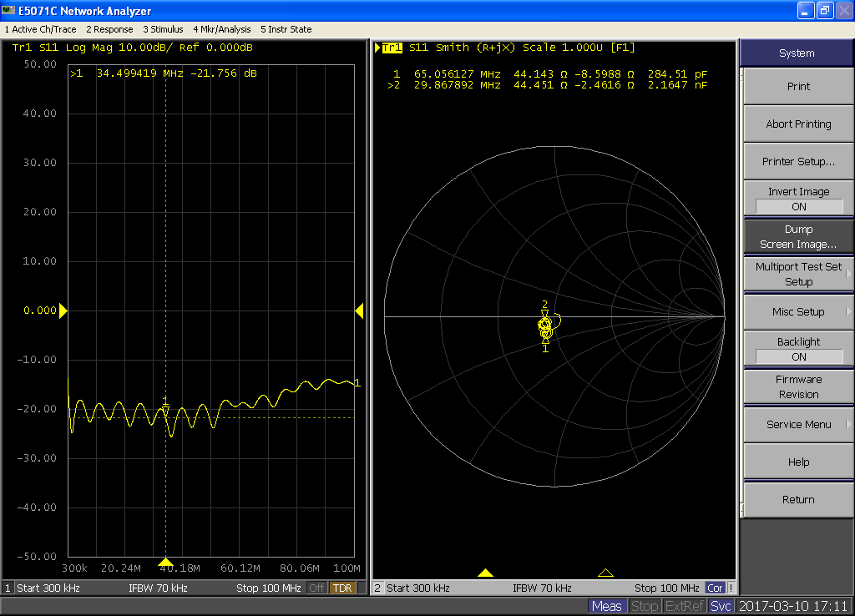Click the right reference position triangle on Log Mag plot

point(359,311)
